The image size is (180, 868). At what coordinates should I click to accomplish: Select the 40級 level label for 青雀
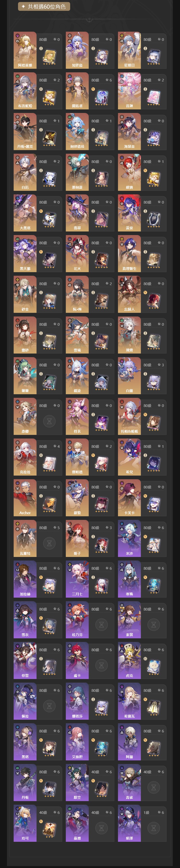point(148,772)
